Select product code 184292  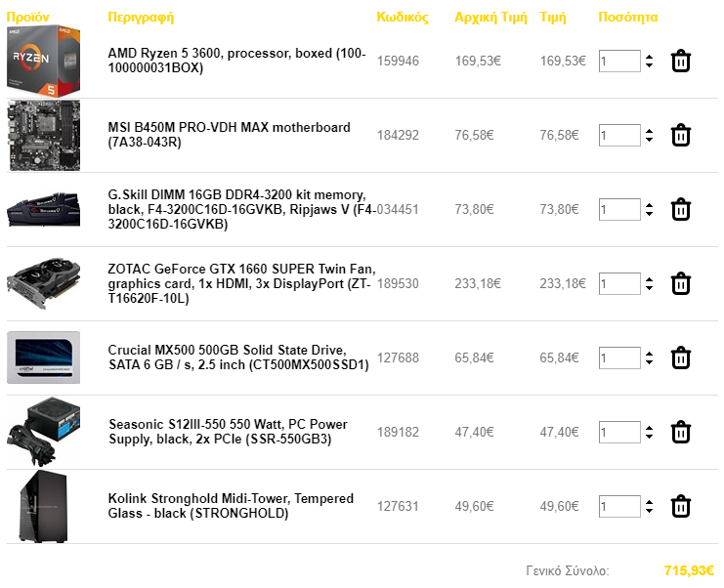point(398,135)
